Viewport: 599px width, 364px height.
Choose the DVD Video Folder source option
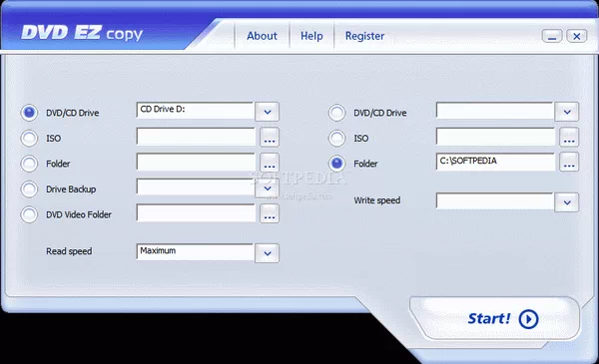pyautogui.click(x=29, y=214)
